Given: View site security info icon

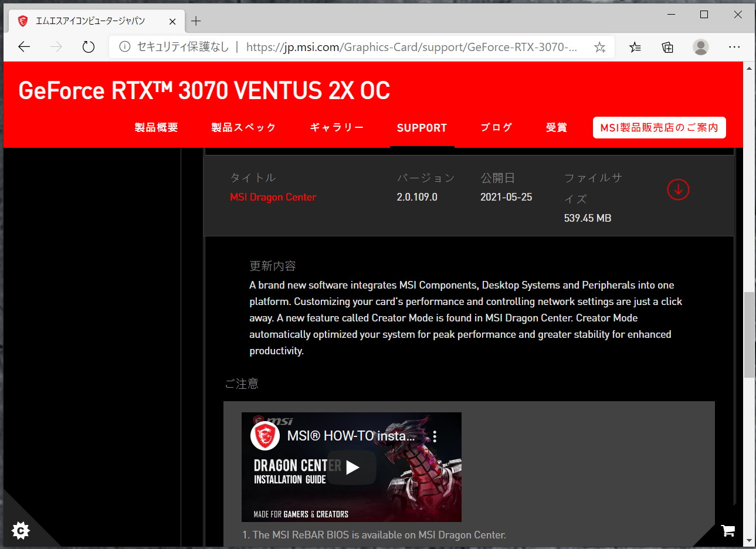Looking at the screenshot, I should coord(124,47).
